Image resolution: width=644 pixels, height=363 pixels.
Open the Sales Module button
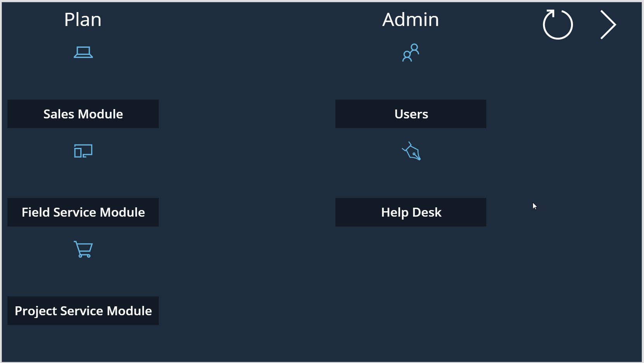click(83, 114)
